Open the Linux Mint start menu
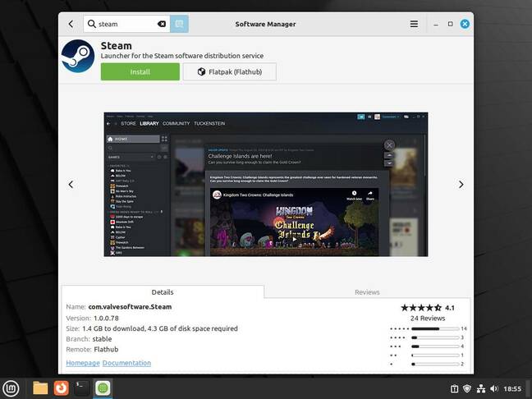The image size is (532, 399). pyautogui.click(x=11, y=388)
